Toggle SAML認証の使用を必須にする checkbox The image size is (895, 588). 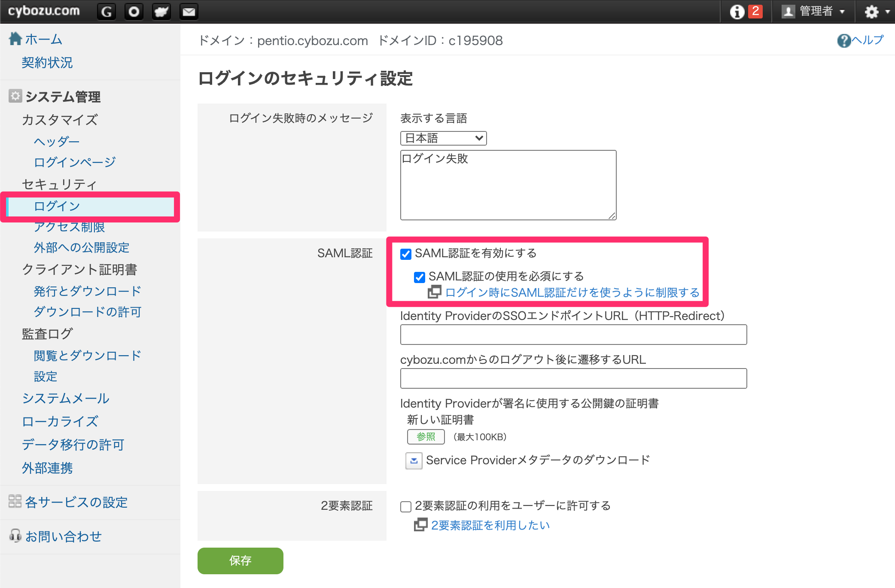[420, 277]
